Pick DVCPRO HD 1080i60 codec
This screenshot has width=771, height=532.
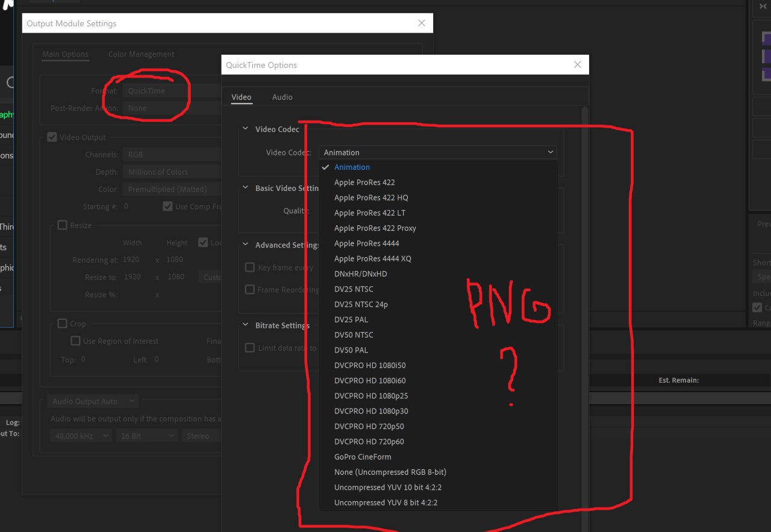pos(438,381)
